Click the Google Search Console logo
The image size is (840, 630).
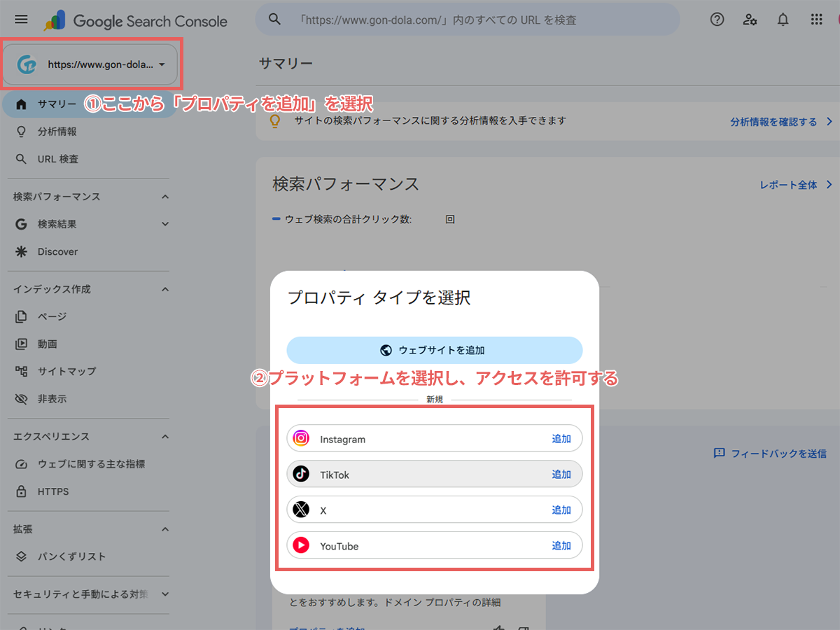(136, 21)
